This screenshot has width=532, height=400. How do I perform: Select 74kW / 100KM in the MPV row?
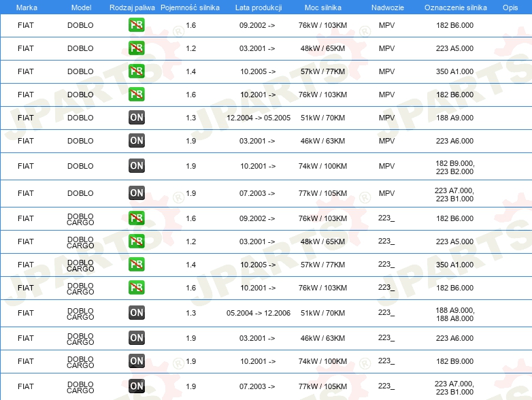click(x=322, y=166)
